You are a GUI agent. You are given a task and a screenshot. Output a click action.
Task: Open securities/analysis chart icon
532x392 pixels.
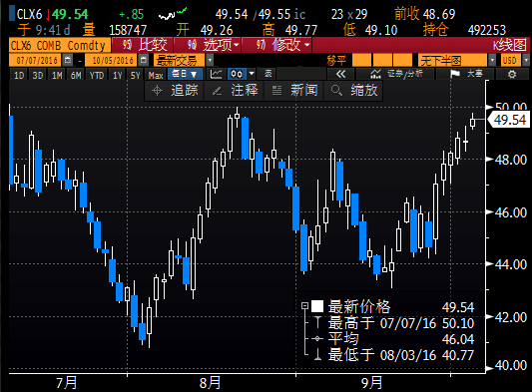tap(375, 74)
